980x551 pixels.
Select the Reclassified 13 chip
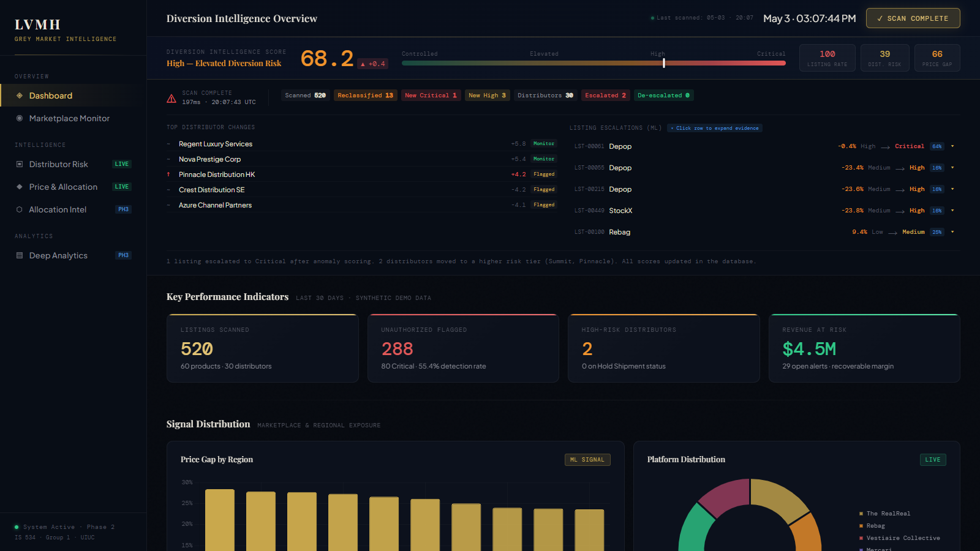(365, 96)
